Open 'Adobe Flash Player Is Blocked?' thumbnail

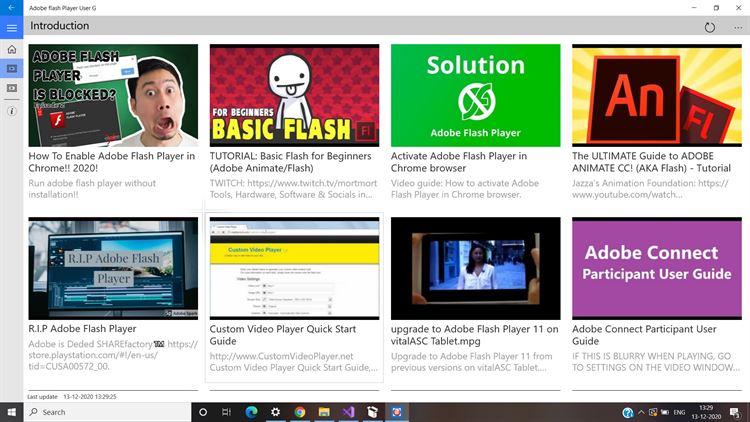[x=113, y=95]
